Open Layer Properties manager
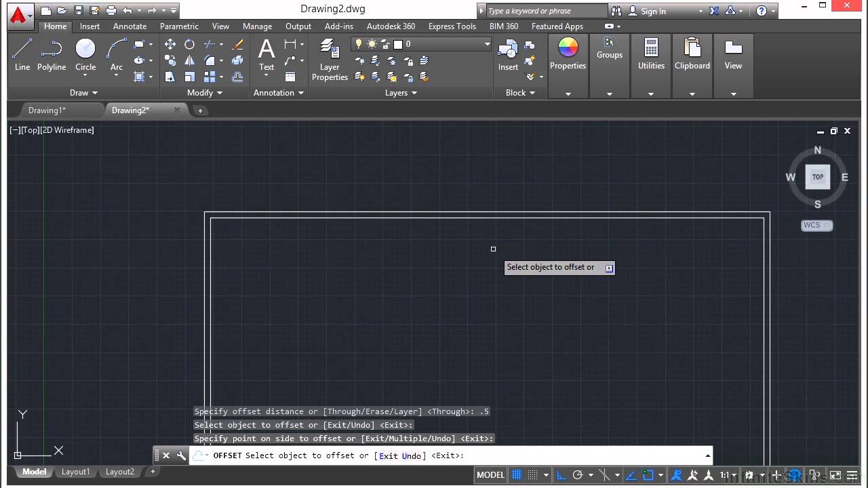The height and width of the screenshot is (488, 868). coord(330,60)
